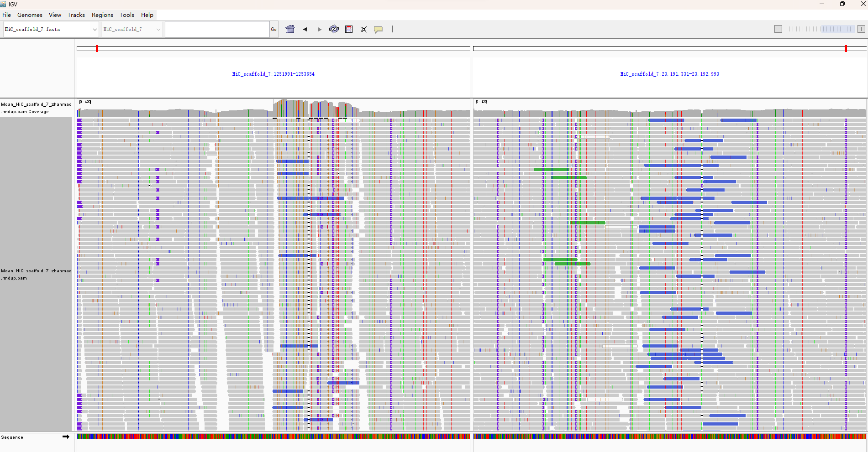Image resolution: width=868 pixels, height=452 pixels.
Task: Click the right panel sequence color bar
Action: [x=670, y=436]
